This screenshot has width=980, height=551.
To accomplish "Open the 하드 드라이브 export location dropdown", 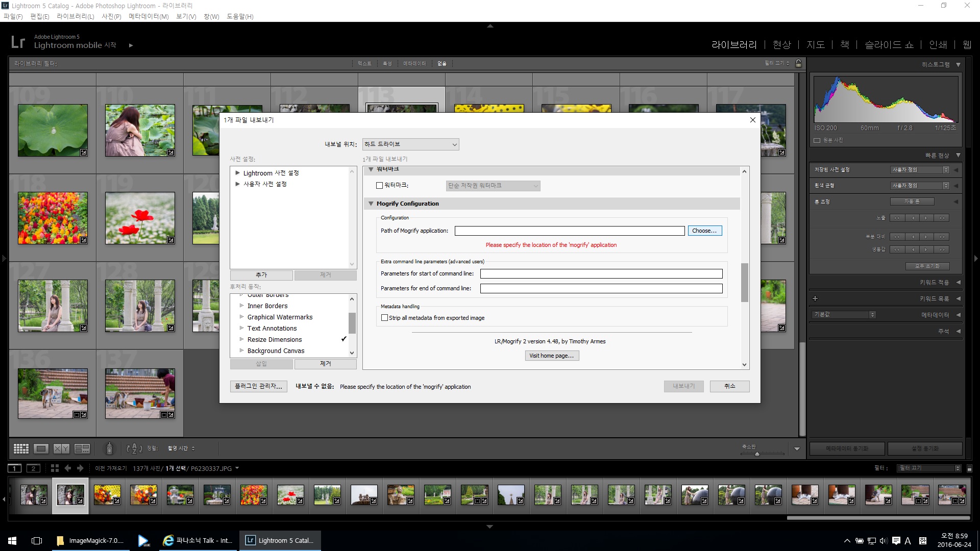I will click(410, 144).
